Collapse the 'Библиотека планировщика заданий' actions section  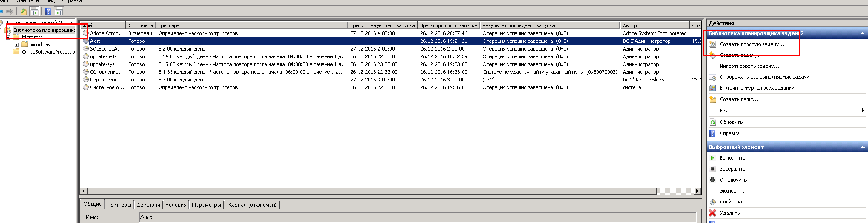(862, 33)
